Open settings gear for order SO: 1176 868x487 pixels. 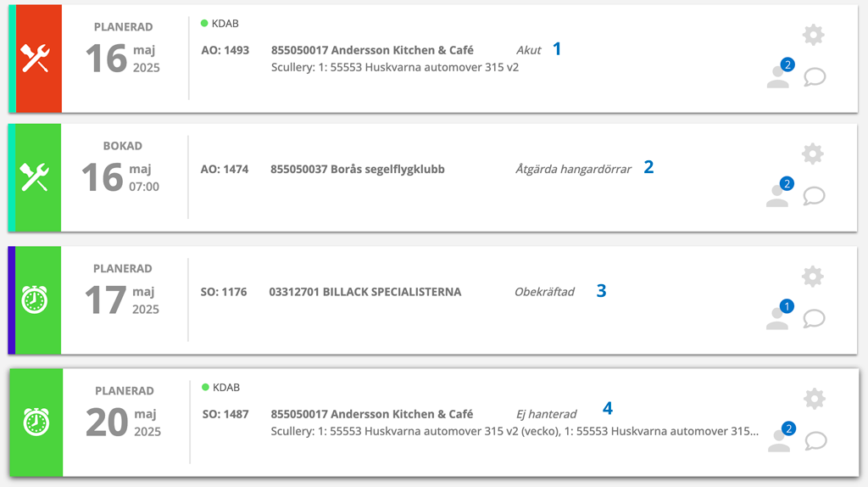coord(813,277)
